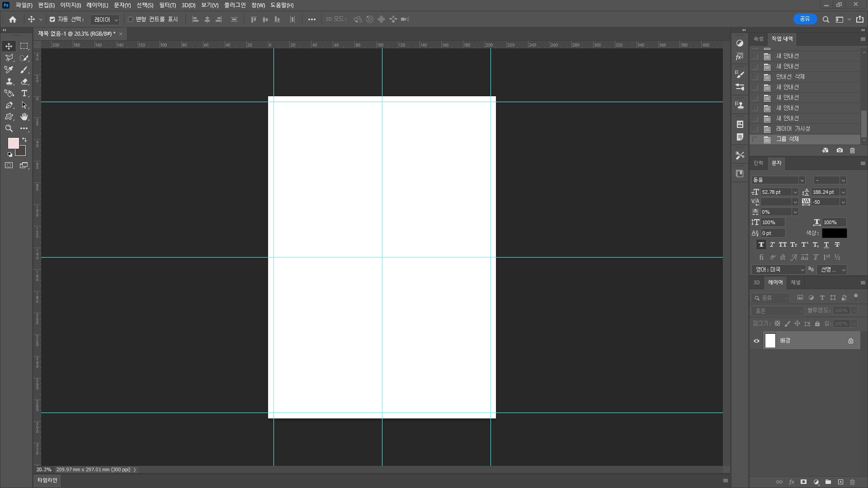Disable the Auto-Select checkbox
The height and width of the screenshot is (488, 868).
pos(52,19)
